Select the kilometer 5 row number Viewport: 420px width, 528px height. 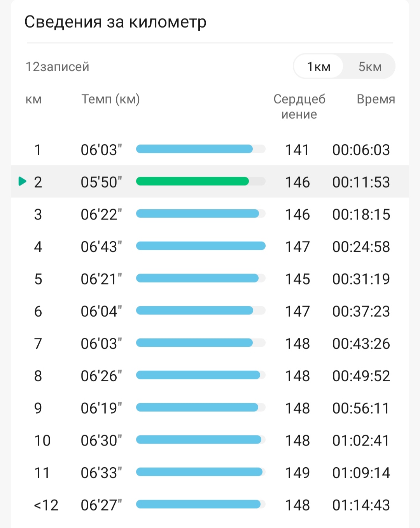[38, 279]
